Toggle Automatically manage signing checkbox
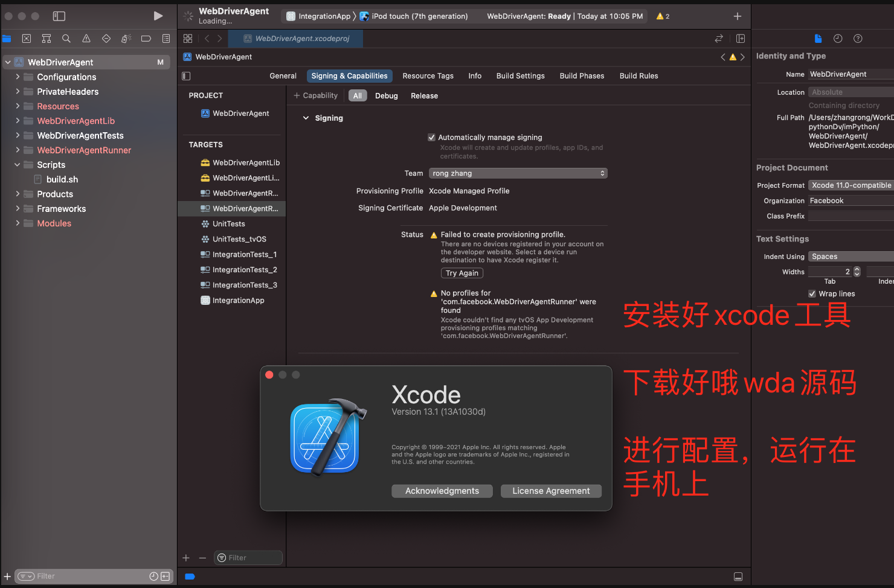894x588 pixels. click(431, 138)
